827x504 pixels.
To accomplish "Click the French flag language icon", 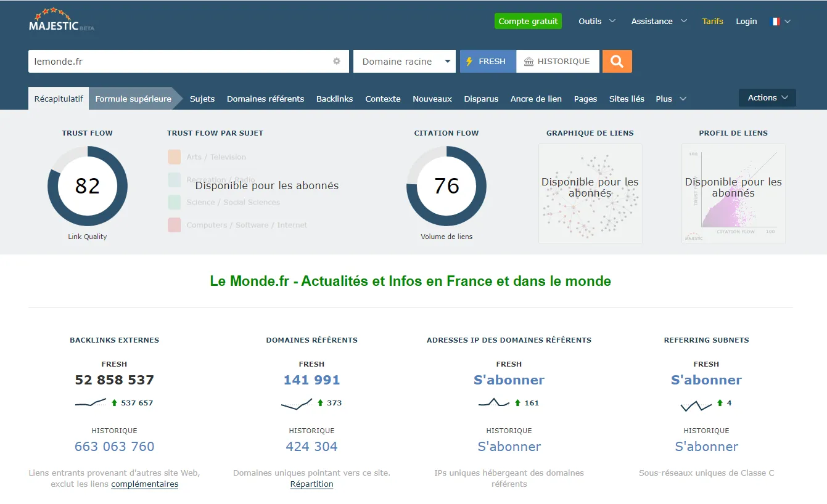I will click(x=775, y=22).
